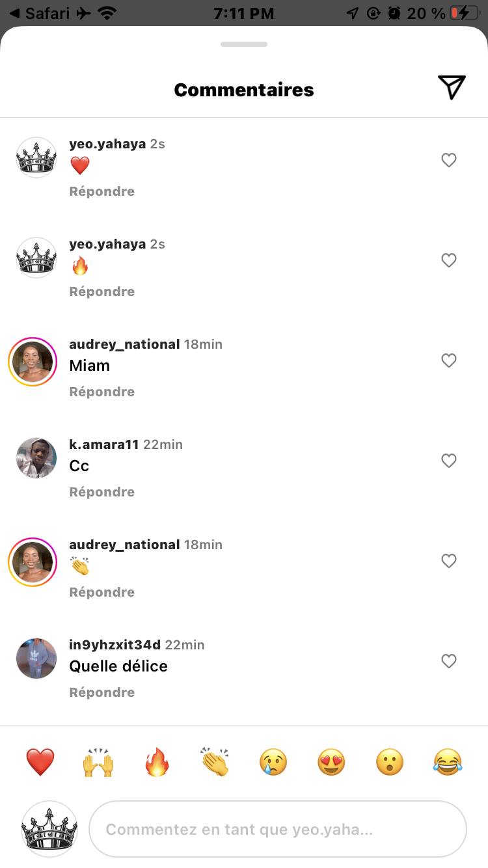Reply to the "Miam" comment

[x=102, y=392]
